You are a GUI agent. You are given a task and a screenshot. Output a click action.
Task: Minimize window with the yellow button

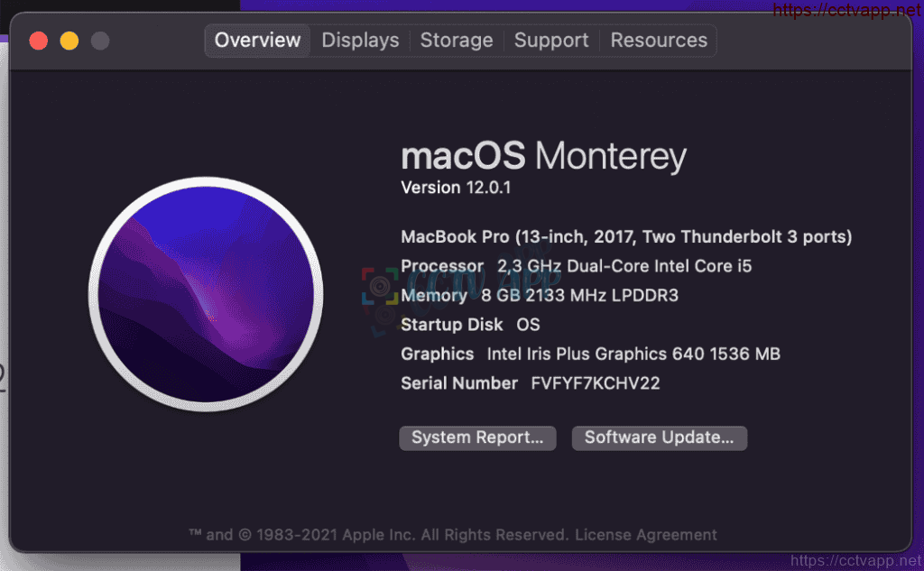coord(69,41)
